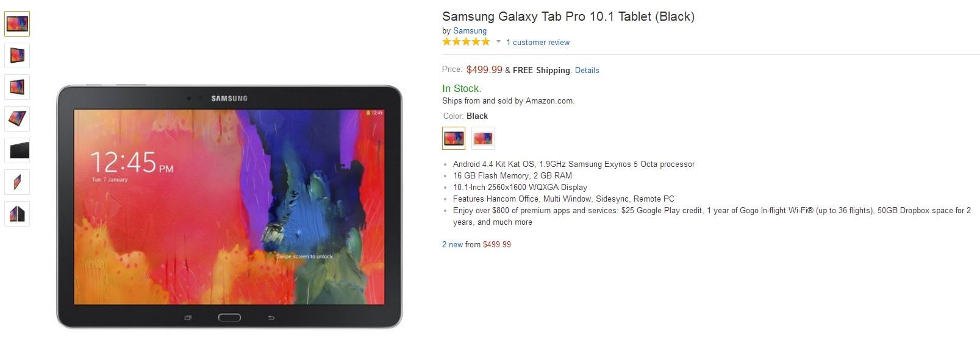Click the "from $499.99" offers price

[x=496, y=245]
